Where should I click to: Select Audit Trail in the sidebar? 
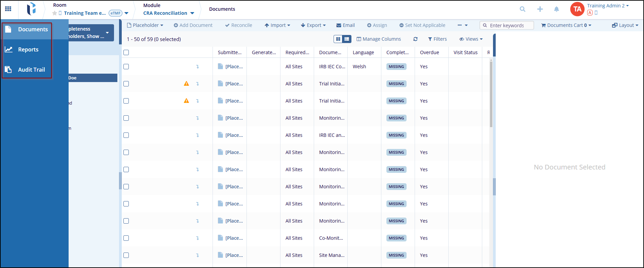click(31, 70)
